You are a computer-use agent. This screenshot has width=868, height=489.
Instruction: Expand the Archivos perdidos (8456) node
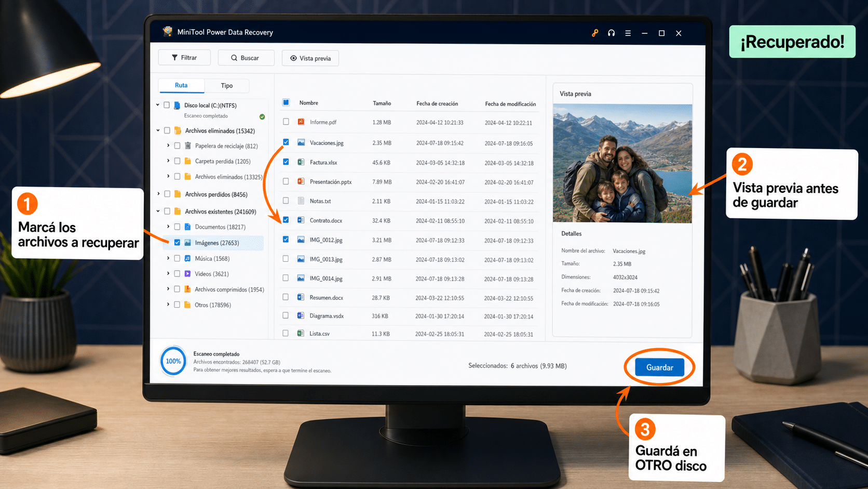(x=158, y=194)
